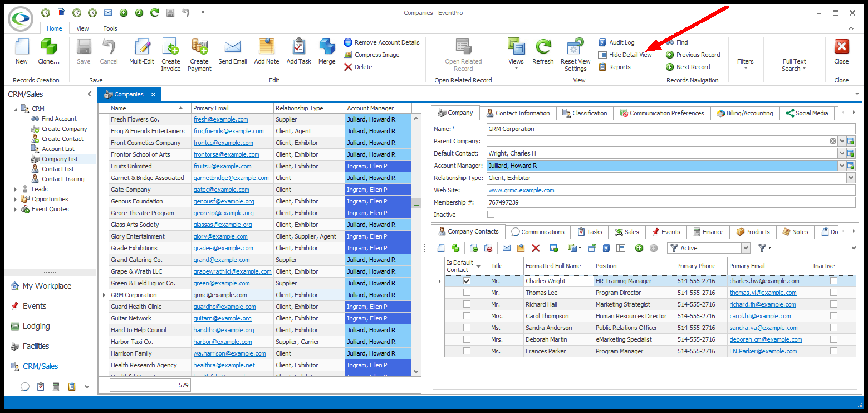Toggle default contact checkbox for Charles Wright
Image resolution: width=868 pixels, height=413 pixels.
coord(467,281)
